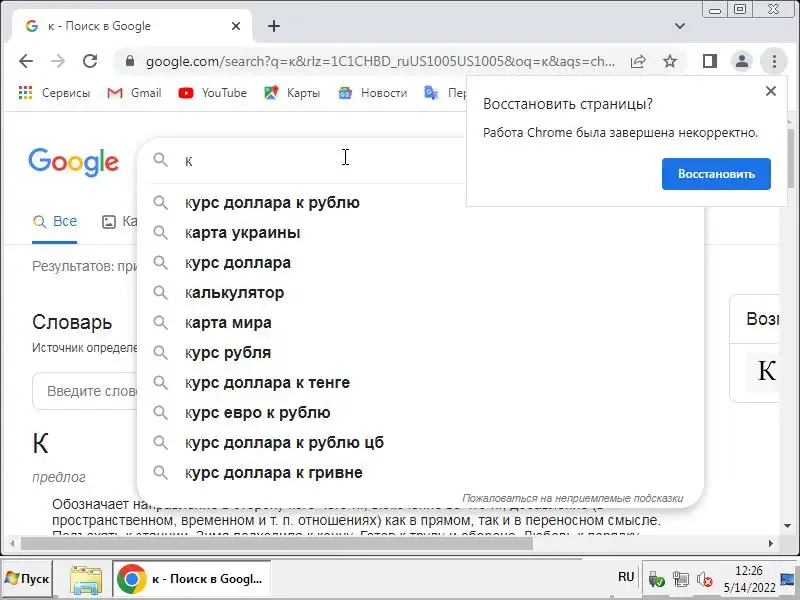The height and width of the screenshot is (600, 800).
Task: Dismiss the restore pages popup
Action: pos(770,91)
